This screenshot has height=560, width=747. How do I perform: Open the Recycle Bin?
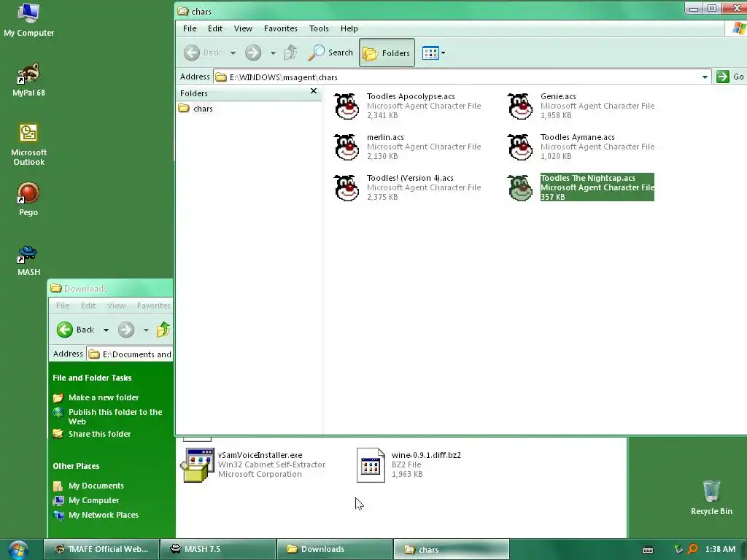click(x=711, y=497)
